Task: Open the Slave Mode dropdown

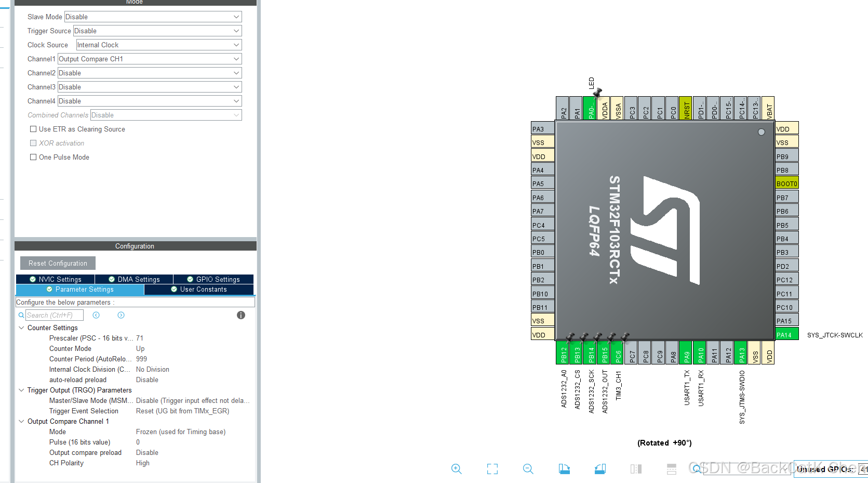Action: pos(153,17)
